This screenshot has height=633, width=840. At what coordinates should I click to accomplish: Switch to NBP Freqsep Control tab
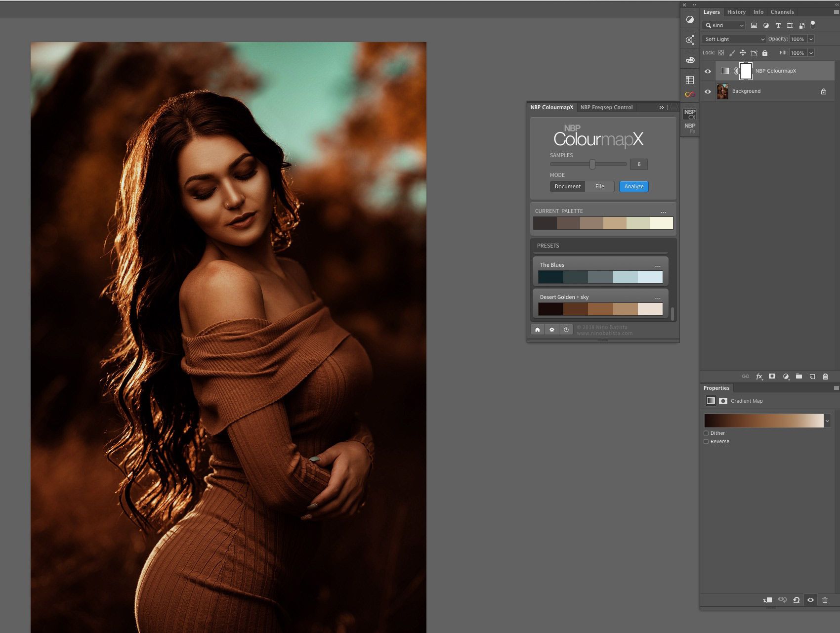coord(606,107)
